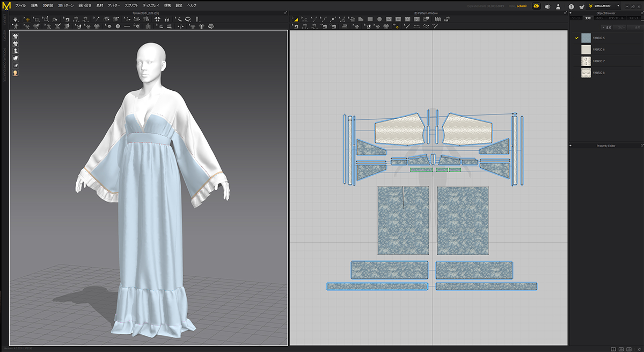
Task: Select the FABRIC 7 patterned swatch
Action: 586,61
